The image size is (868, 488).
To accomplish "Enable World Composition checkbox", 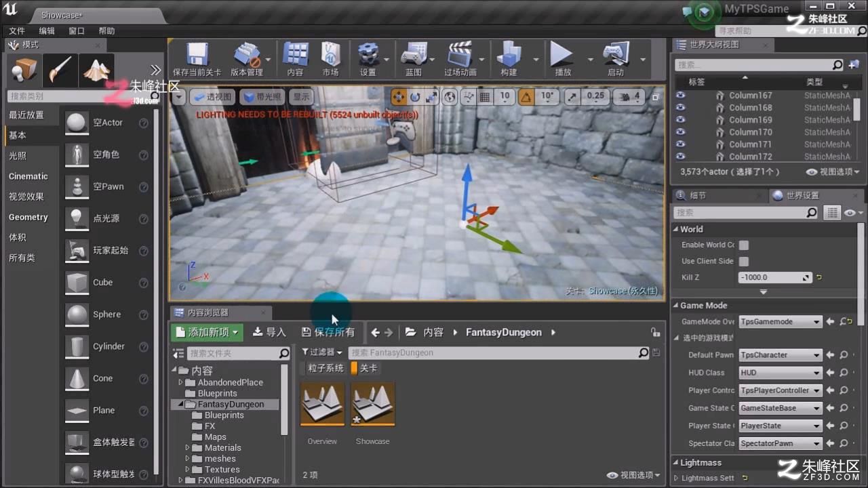I will (744, 245).
